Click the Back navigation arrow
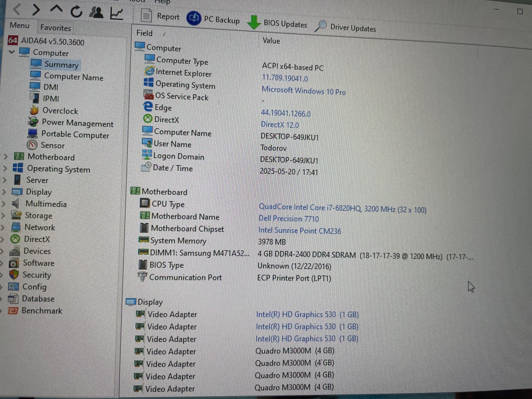This screenshot has height=399, width=532. coord(17,10)
